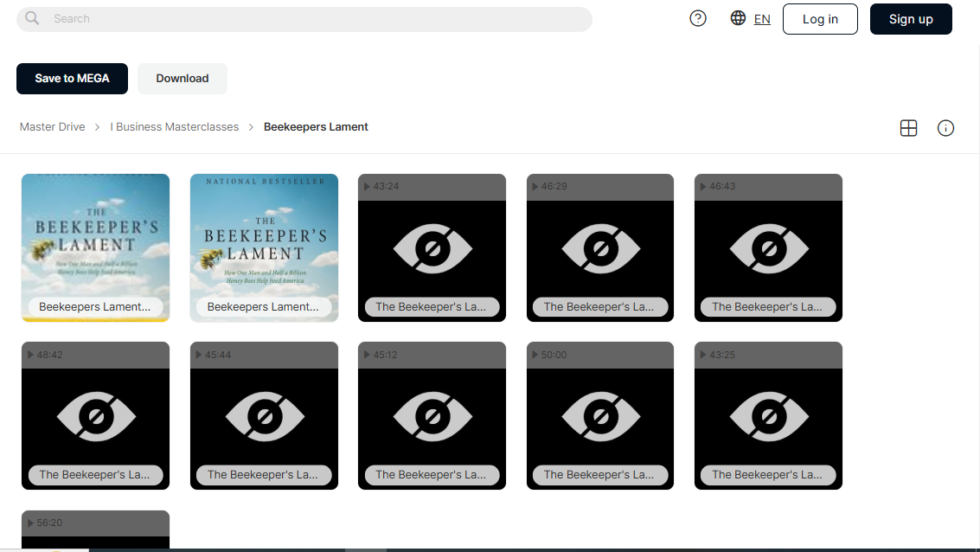Screen dimensions: 980x552
Task: Open the book cover headed NATIONAL BESTSELLER
Action: pyautogui.click(x=265, y=248)
